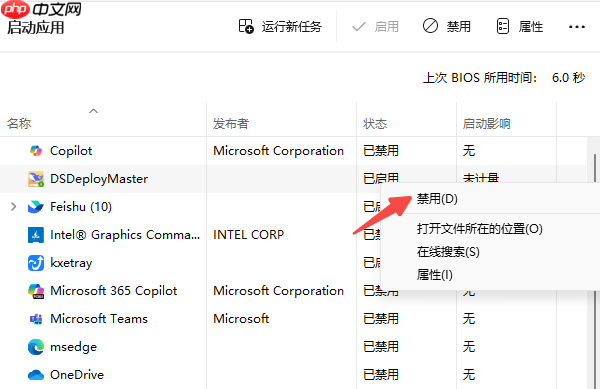Click 属性(I) in the context menu
Screen dimensions: 600x389
click(x=435, y=275)
